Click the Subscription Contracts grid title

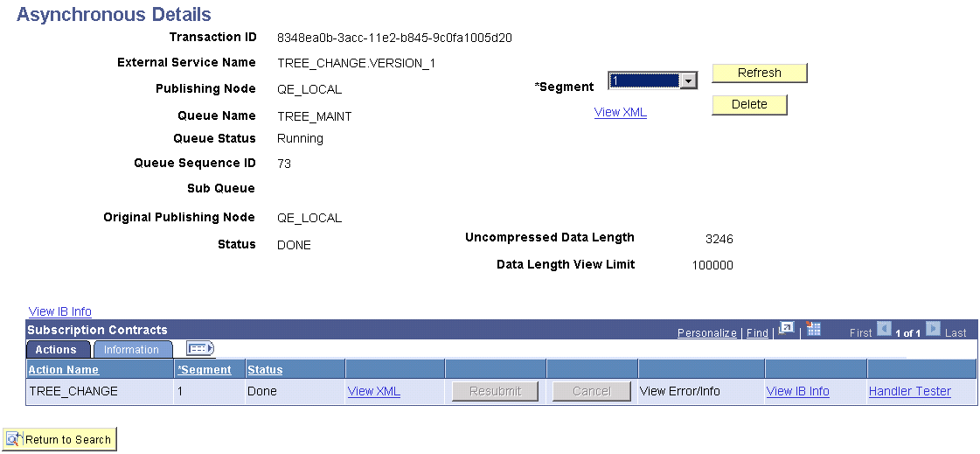pos(98,330)
